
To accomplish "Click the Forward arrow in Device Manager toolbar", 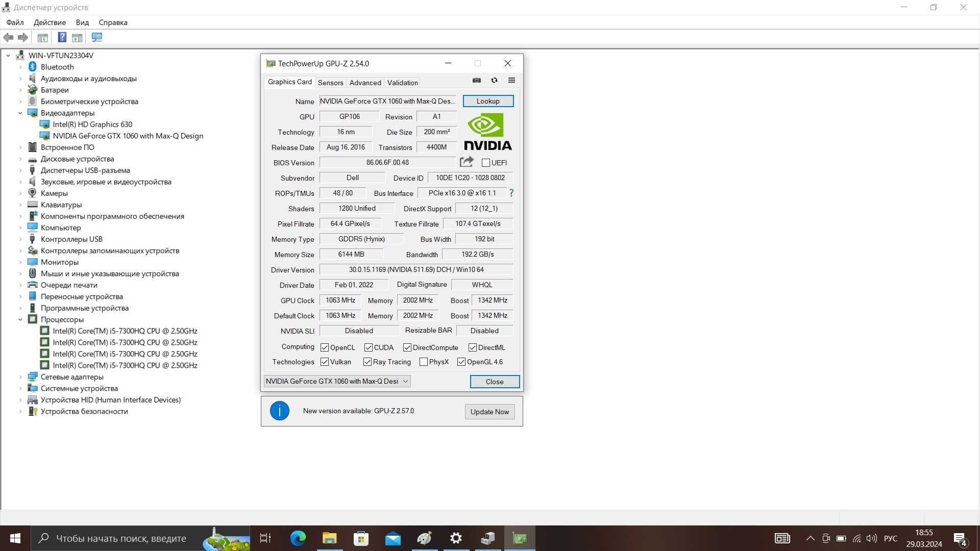I will 23,37.
